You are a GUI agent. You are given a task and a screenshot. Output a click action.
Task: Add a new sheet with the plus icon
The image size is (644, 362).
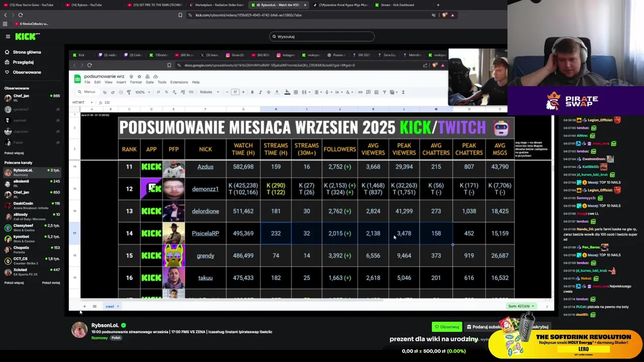point(85,306)
